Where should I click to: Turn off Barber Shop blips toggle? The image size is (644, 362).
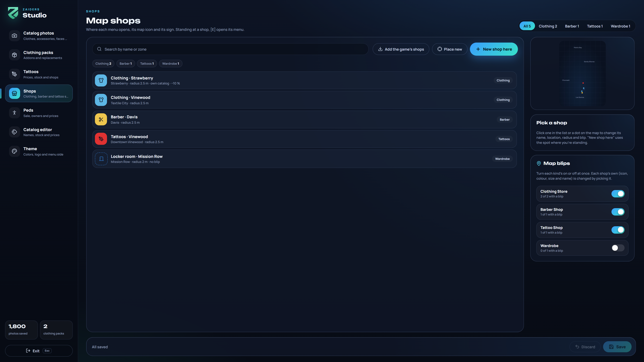click(618, 212)
